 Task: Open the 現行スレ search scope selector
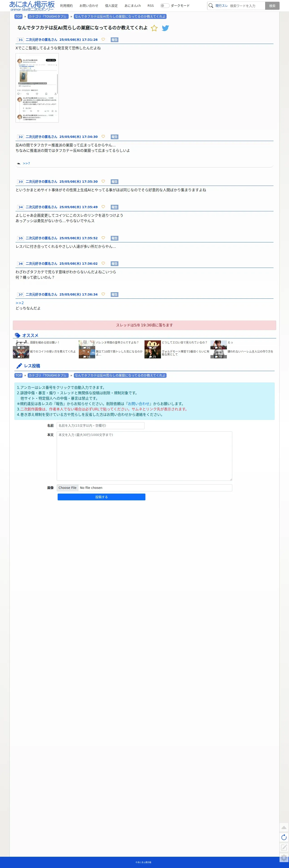pyautogui.click(x=222, y=6)
